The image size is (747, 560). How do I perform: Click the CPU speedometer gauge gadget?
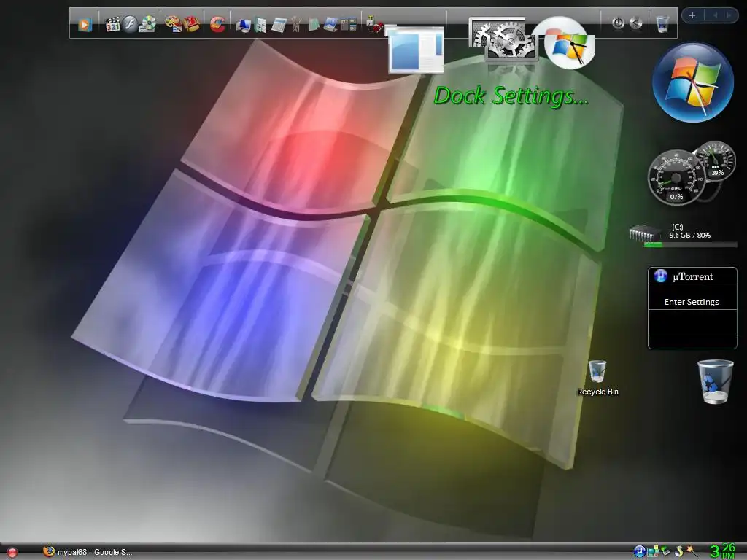coord(676,177)
